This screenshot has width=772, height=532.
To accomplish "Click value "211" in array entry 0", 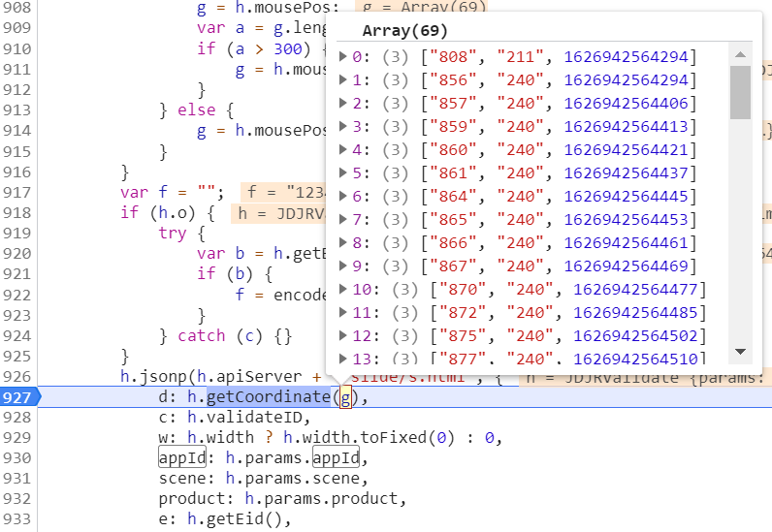I will [521, 56].
